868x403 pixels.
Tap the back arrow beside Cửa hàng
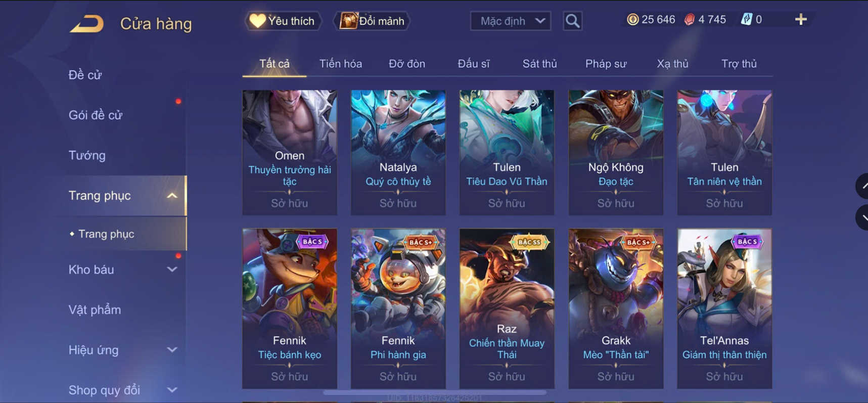(86, 23)
